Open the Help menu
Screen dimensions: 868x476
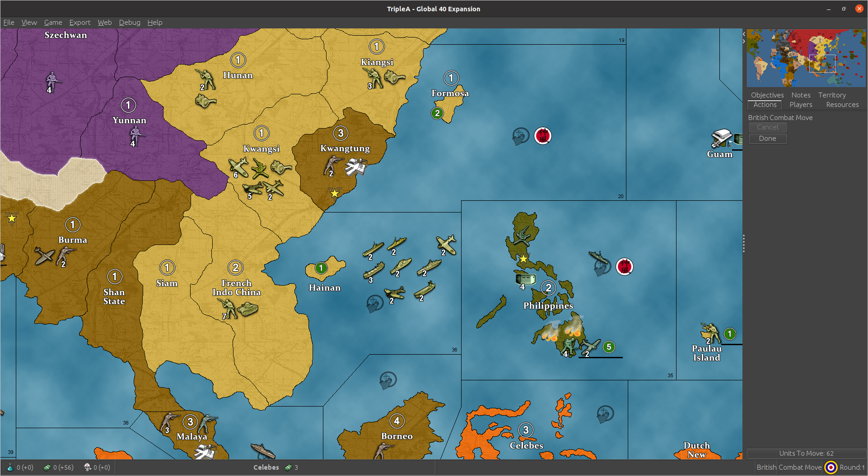click(154, 22)
